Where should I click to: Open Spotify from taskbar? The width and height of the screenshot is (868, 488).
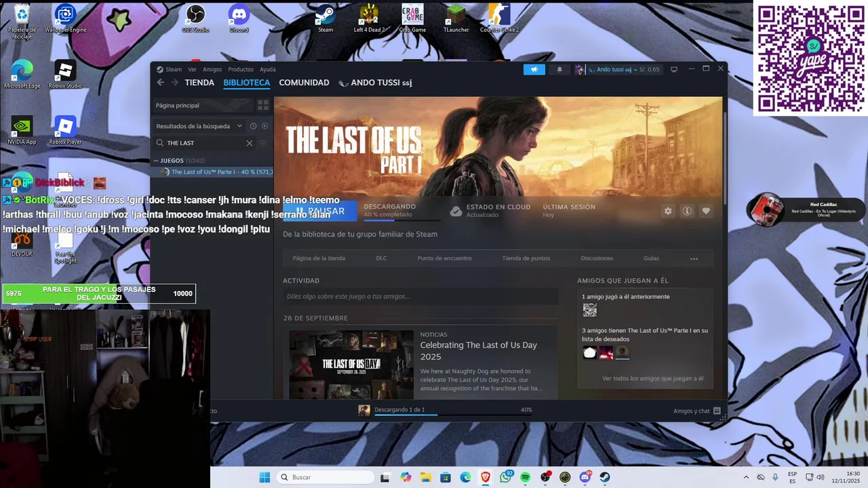click(526, 477)
